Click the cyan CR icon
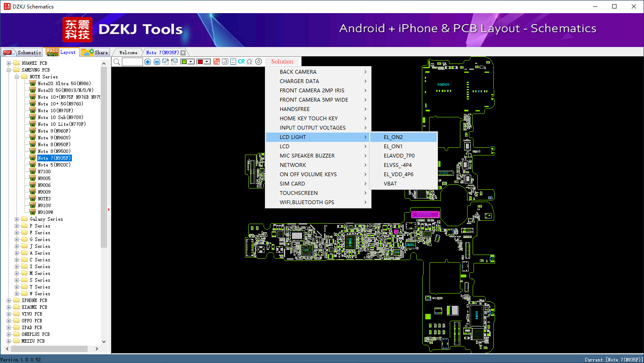The height and width of the screenshot is (363, 644). click(x=241, y=61)
